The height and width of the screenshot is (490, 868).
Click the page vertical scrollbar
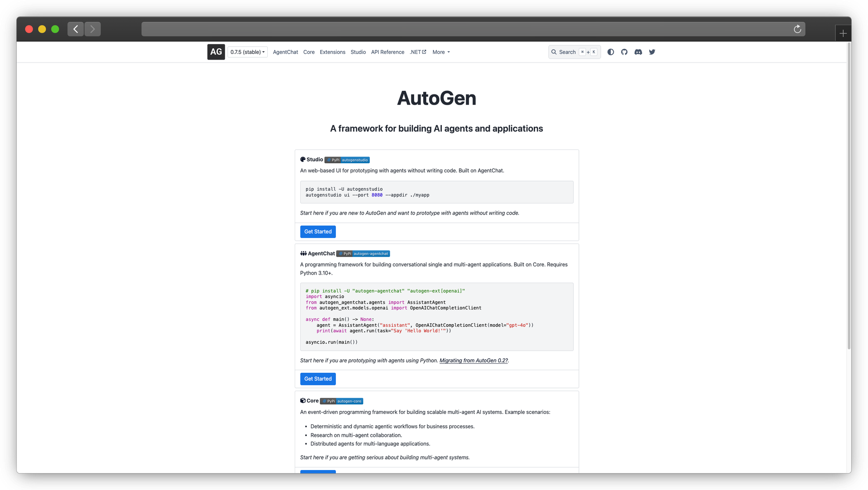click(848, 195)
